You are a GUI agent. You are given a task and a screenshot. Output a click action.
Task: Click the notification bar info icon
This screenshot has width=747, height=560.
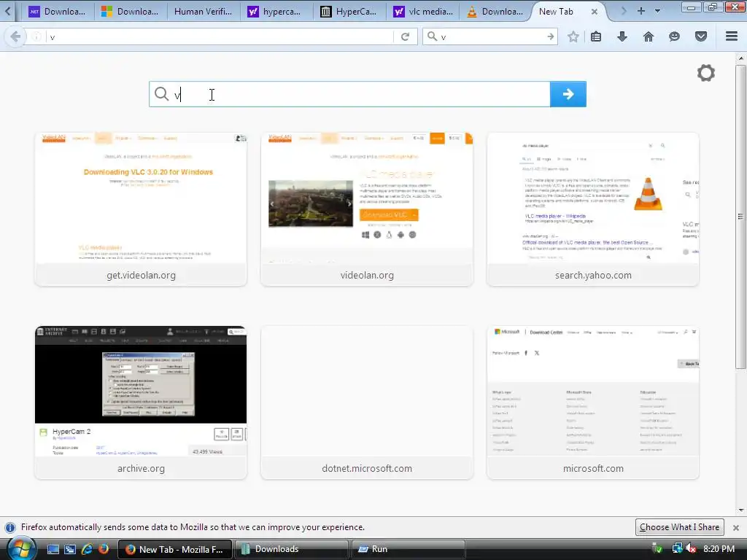coord(9,528)
